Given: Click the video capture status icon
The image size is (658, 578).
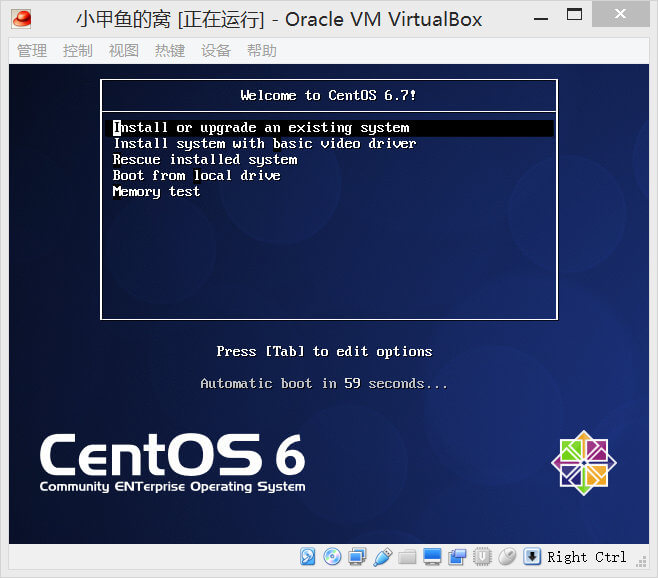Looking at the screenshot, I should (457, 557).
